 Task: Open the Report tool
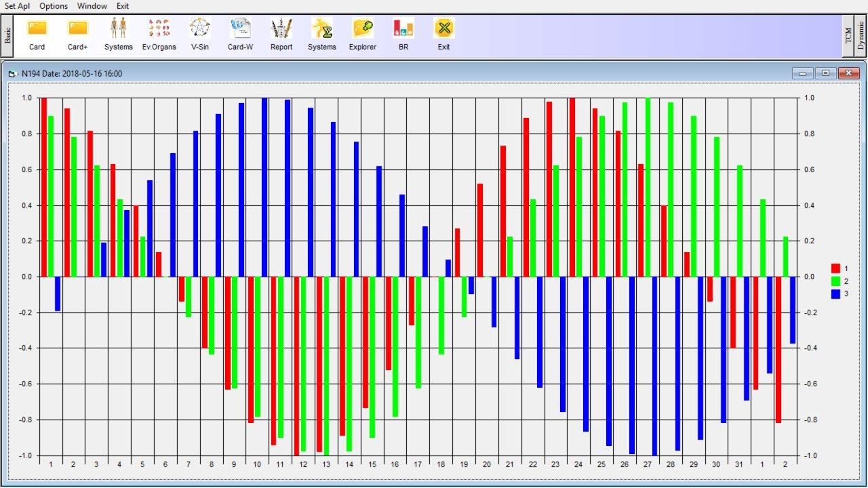[281, 34]
